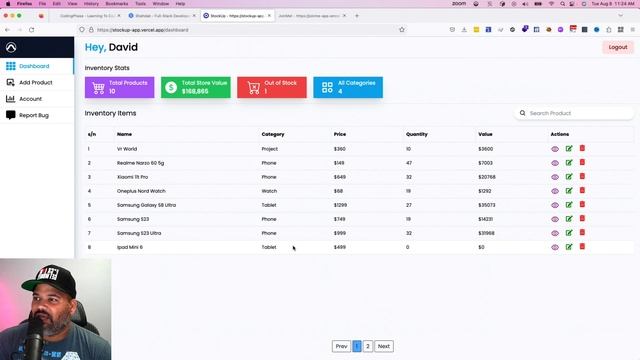
Task: Open the list all tabs dropdown
Action: pyautogui.click(x=620, y=16)
